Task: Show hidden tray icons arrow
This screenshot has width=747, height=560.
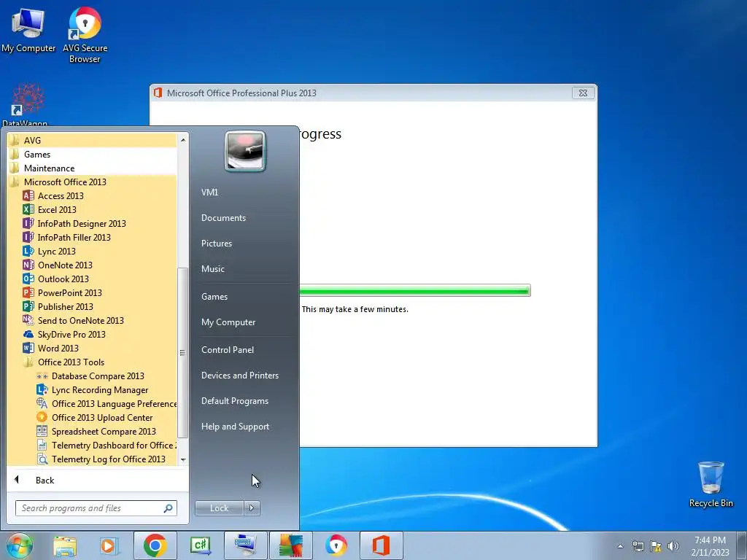Action: [x=620, y=547]
